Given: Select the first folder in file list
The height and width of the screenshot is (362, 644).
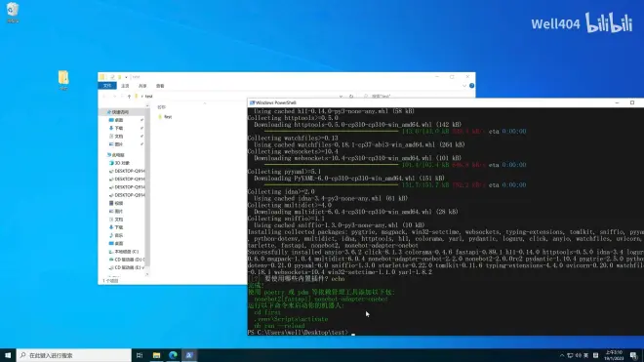Looking at the screenshot, I should 165,117.
